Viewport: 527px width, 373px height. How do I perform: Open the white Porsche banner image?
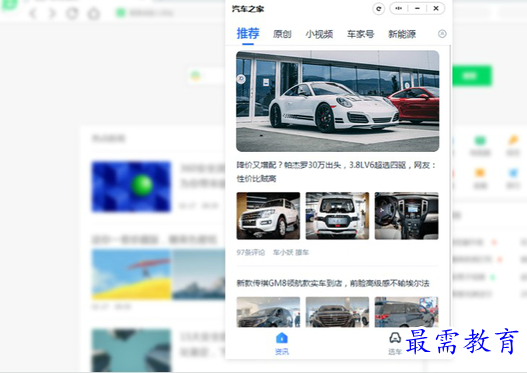click(x=337, y=101)
